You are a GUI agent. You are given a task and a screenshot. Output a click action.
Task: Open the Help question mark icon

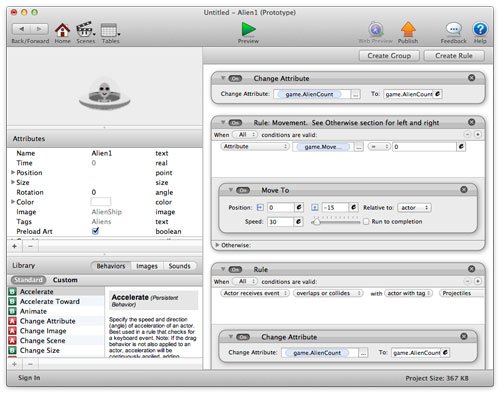(x=480, y=29)
